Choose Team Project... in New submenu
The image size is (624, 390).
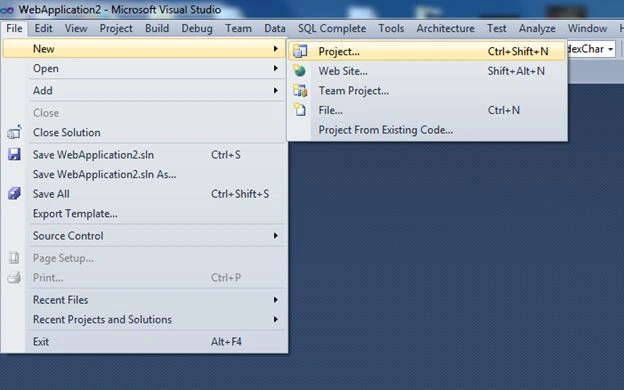pos(427,91)
